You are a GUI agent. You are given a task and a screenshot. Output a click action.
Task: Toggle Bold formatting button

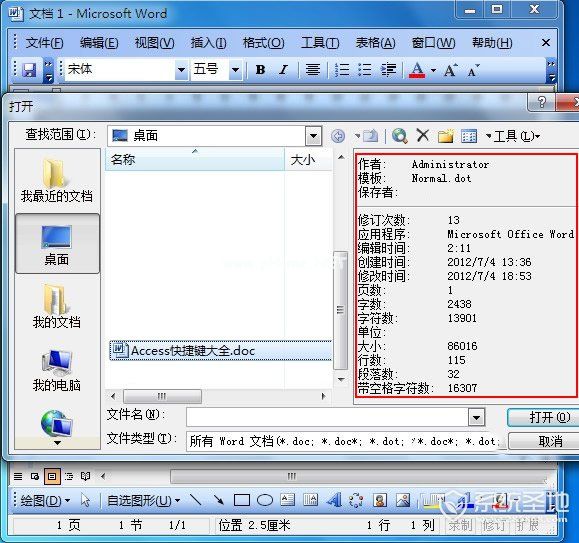pos(260,69)
